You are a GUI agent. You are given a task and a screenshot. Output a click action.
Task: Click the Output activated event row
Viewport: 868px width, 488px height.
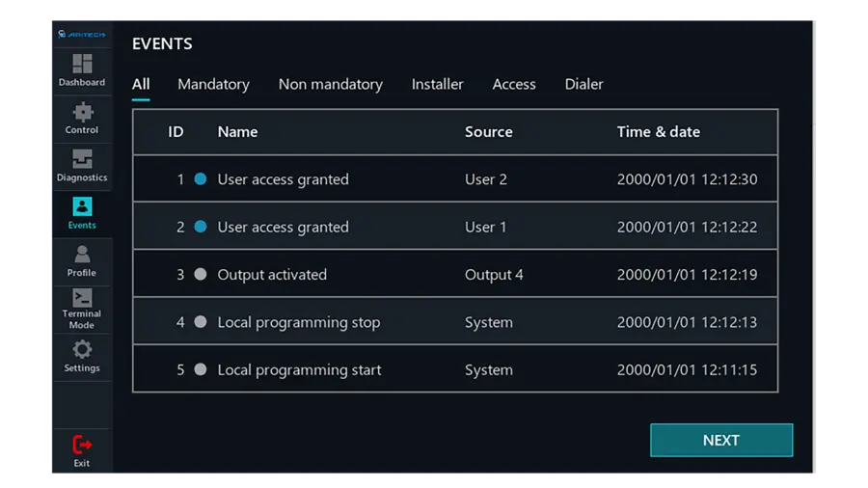454,275
